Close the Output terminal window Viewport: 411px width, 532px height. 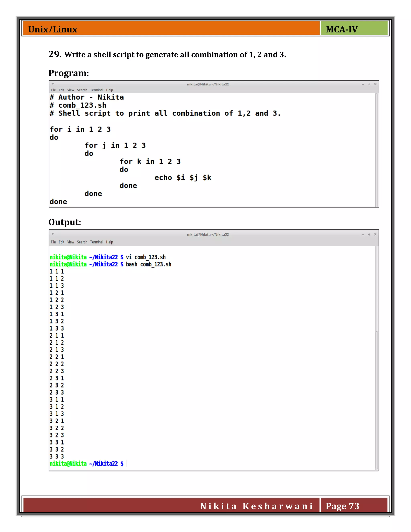375,234
